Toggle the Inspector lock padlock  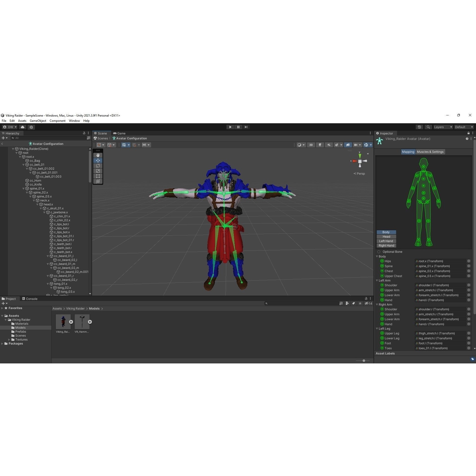point(468,133)
